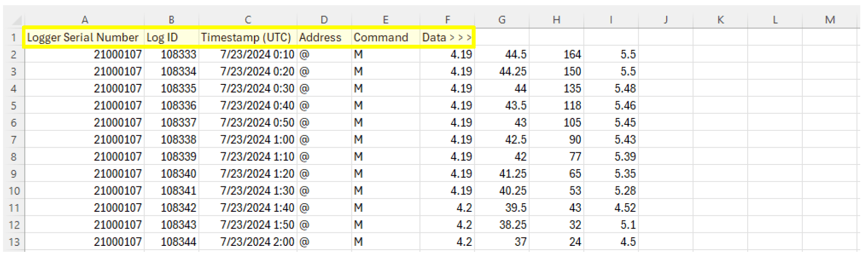Select row 13 header
The width and height of the screenshot is (868, 254).
(x=14, y=242)
